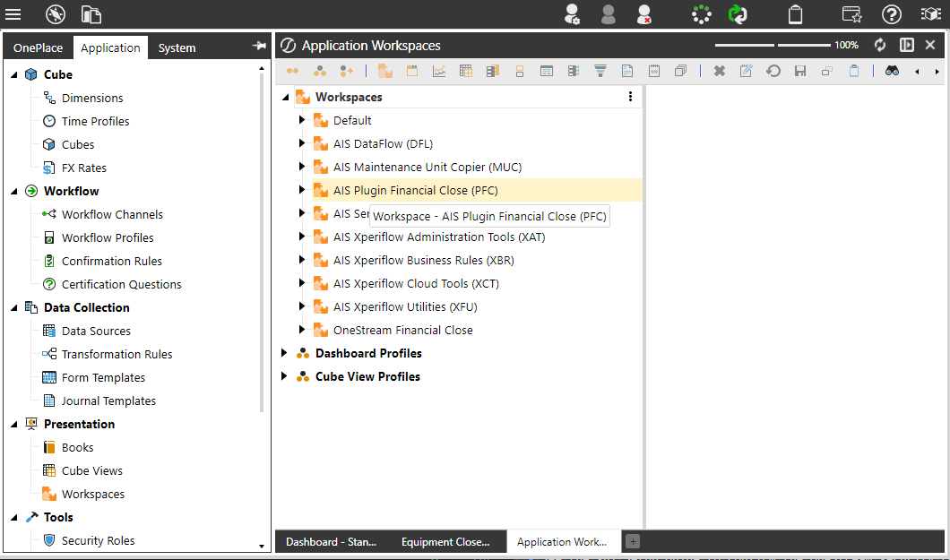Open the Dashboard - Stan... bottom tab

[331, 542]
